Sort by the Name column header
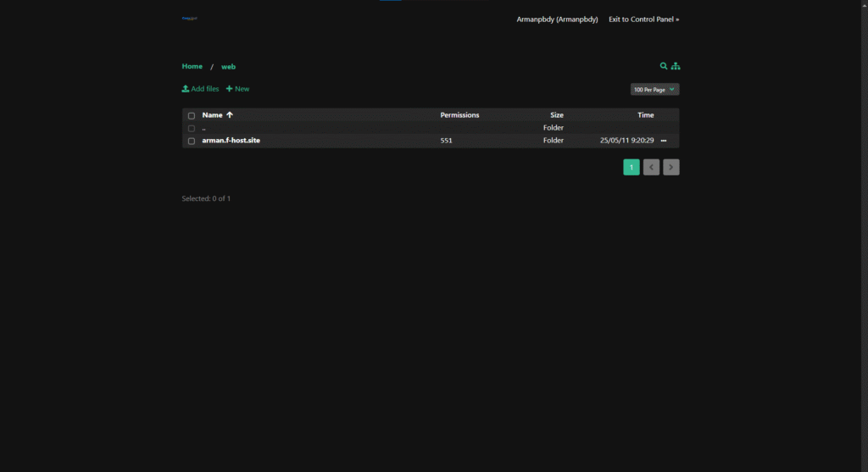 point(213,115)
